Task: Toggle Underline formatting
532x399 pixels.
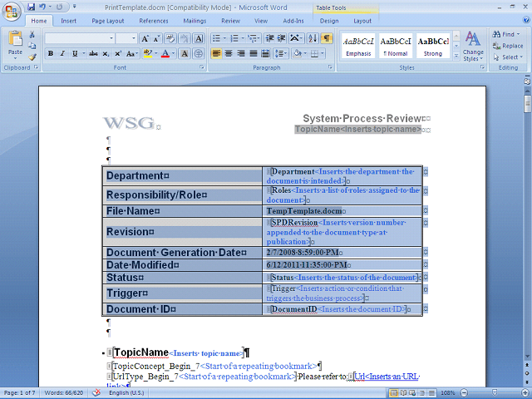Action: point(75,53)
